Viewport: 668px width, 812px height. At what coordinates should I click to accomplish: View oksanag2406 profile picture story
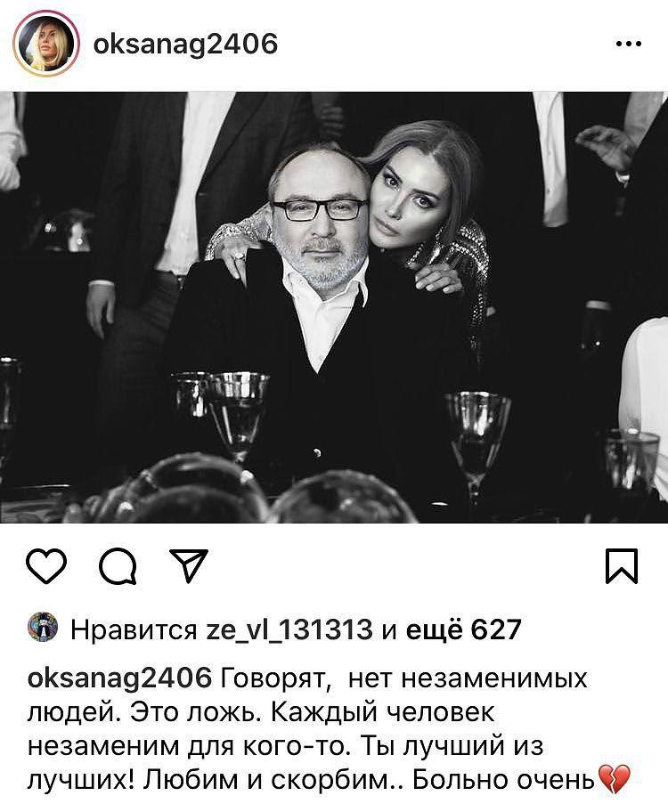(46, 43)
